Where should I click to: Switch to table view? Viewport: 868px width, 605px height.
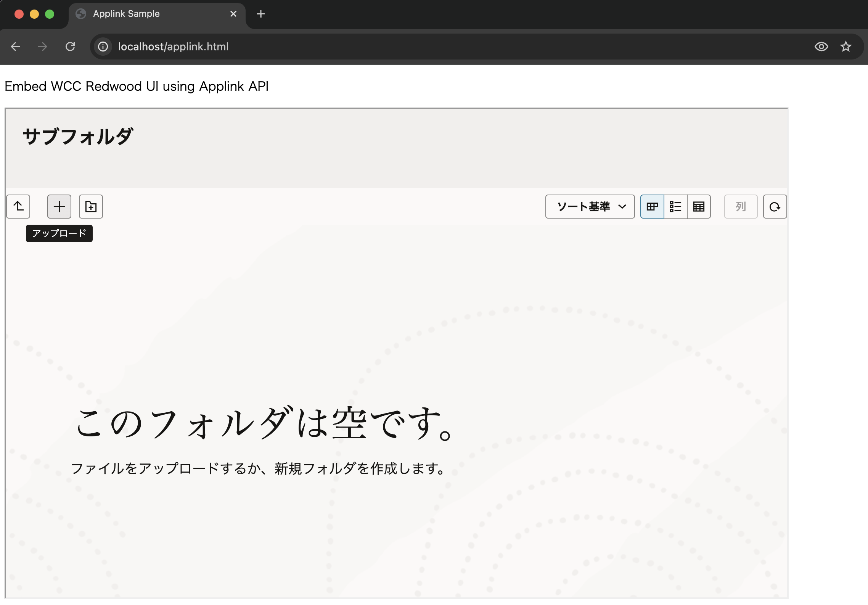[x=699, y=206]
